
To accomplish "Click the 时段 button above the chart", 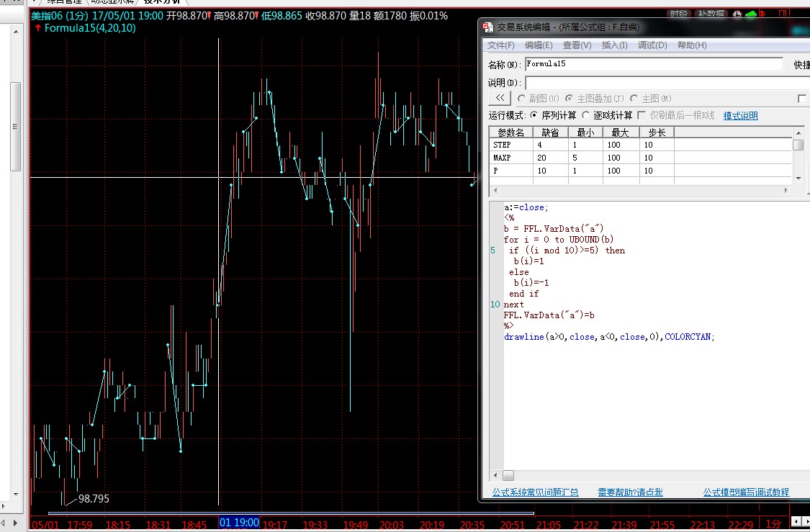I will click(x=679, y=14).
